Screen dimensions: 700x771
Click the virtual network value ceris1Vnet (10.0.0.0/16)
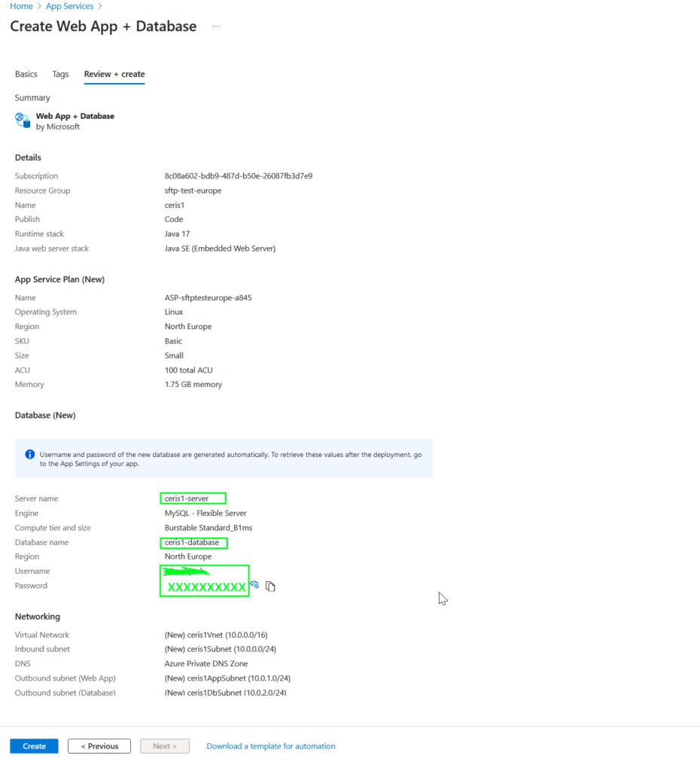tap(216, 635)
